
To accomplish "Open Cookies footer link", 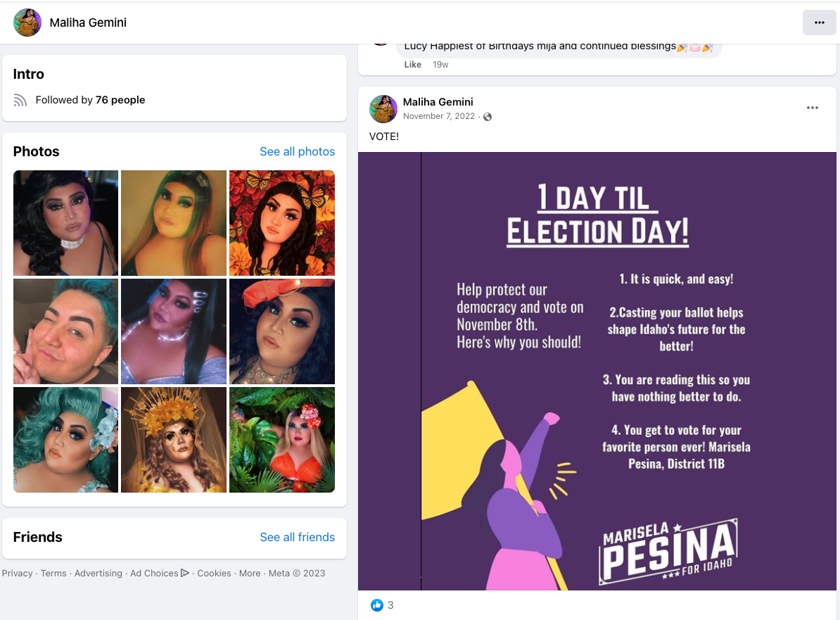I will 214,573.
